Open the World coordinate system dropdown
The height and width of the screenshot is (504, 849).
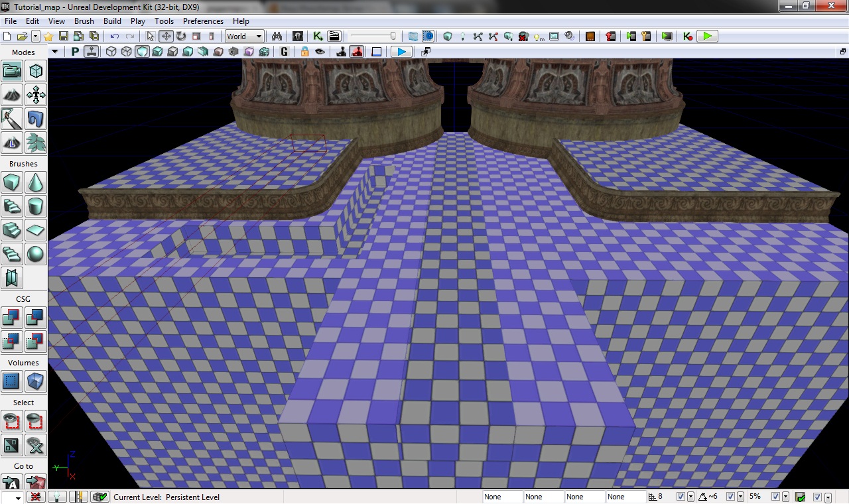pyautogui.click(x=244, y=36)
